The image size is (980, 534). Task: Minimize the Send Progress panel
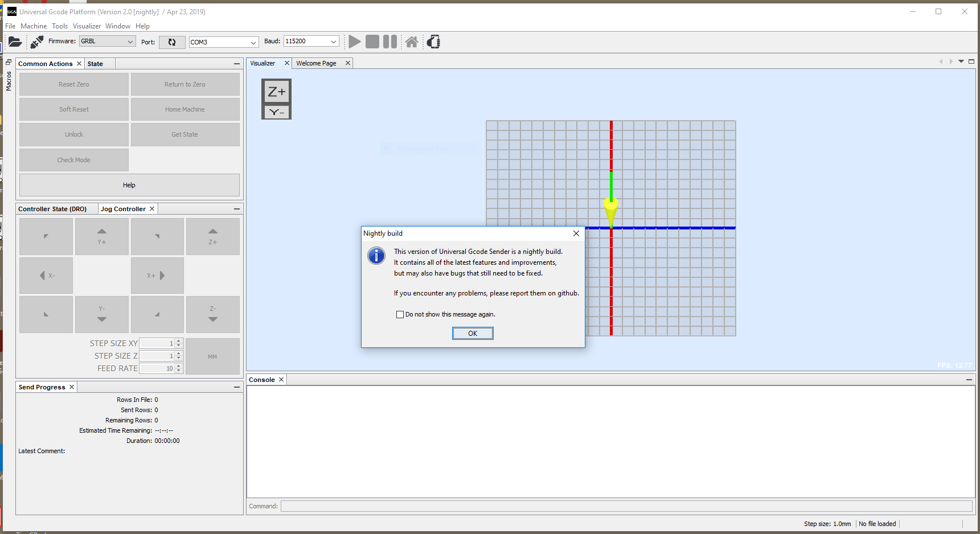237,387
